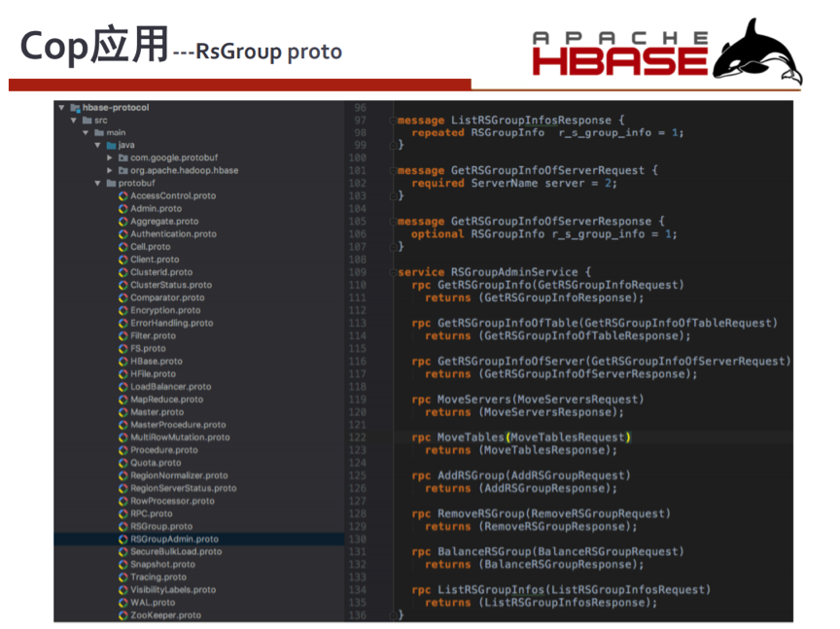Expand the org.apache.hadoop.hbase package arrow

pos(110,170)
